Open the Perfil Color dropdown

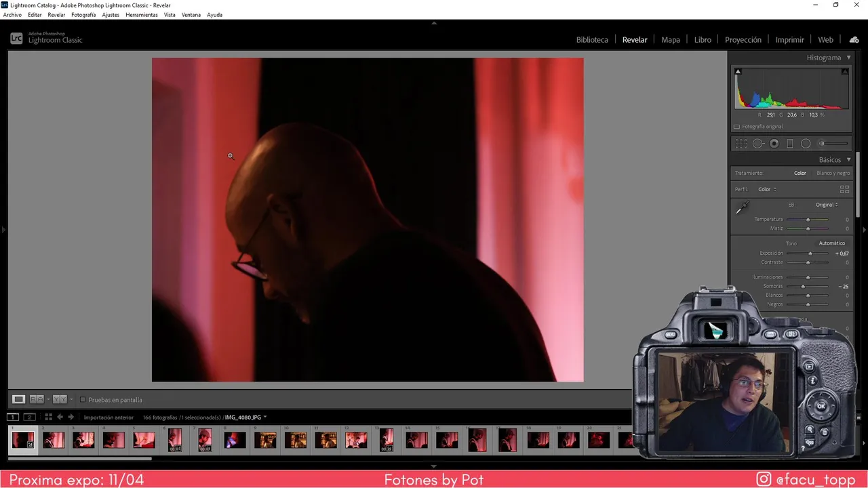(767, 189)
